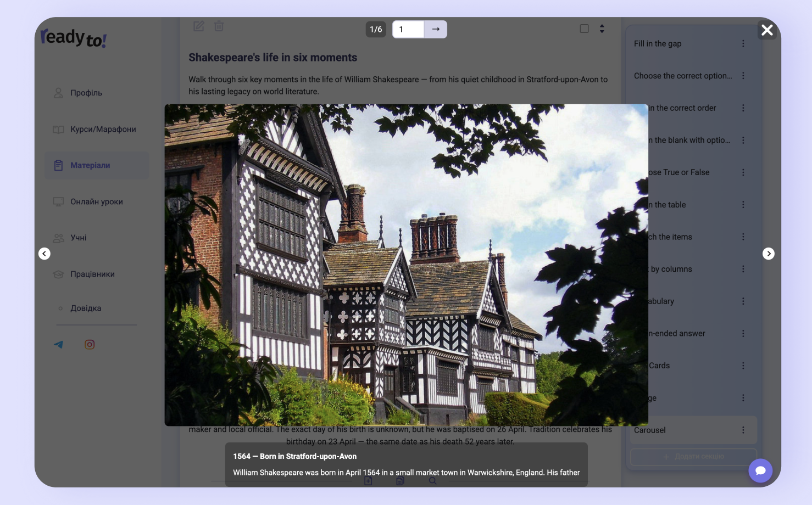This screenshot has width=812, height=505.
Task: Open options menu for the open-ended answer section
Action: click(x=743, y=333)
